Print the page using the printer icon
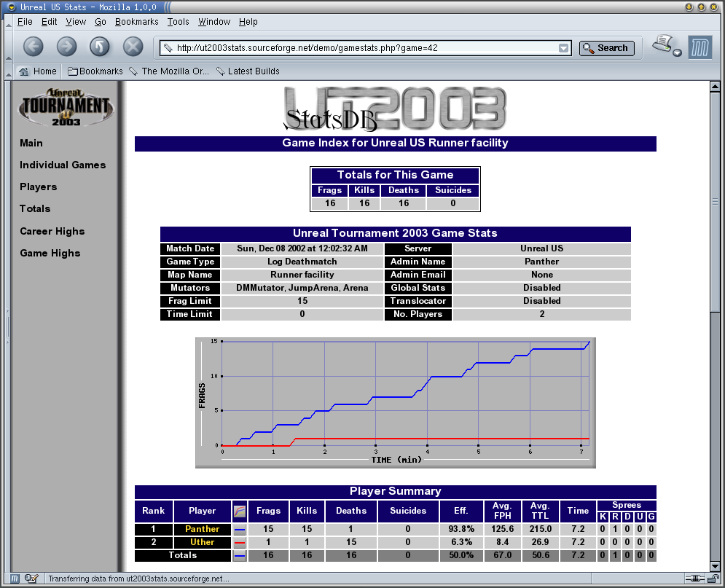The width and height of the screenshot is (725, 588). pos(663,44)
